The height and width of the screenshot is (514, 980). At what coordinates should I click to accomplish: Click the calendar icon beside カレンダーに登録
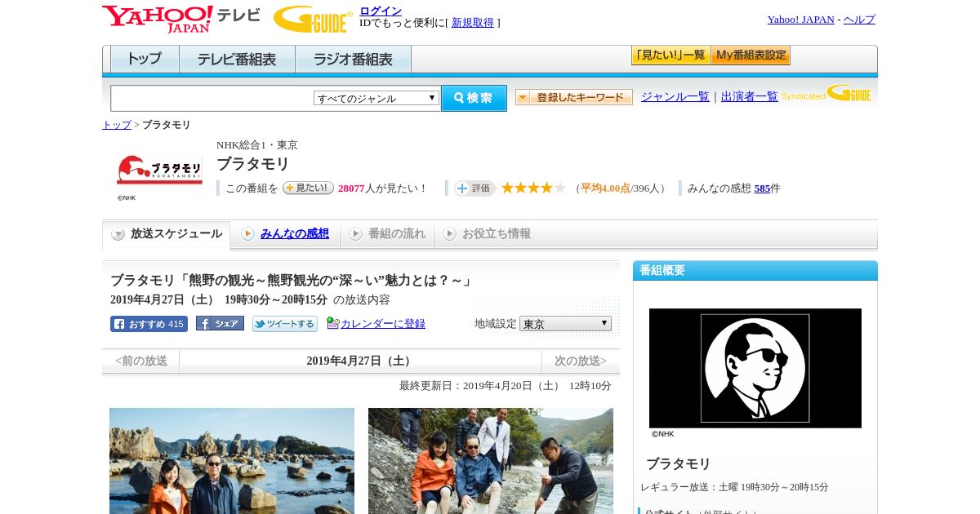pyautogui.click(x=332, y=323)
